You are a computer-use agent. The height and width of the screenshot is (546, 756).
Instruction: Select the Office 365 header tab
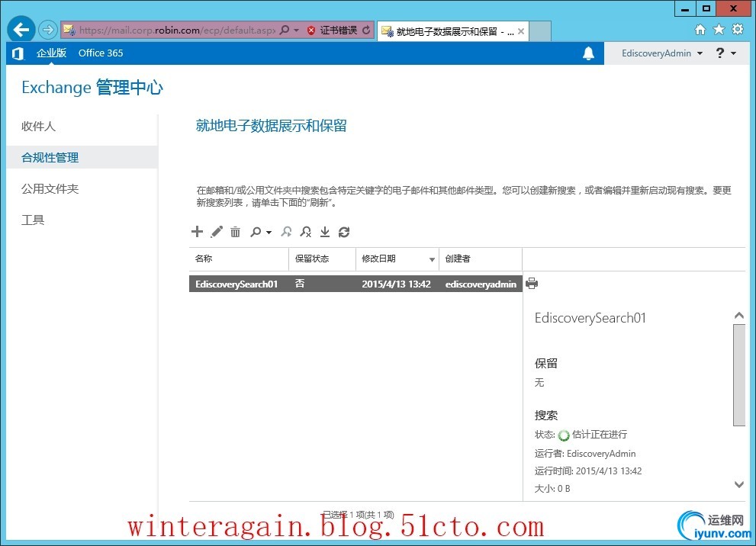pos(101,53)
